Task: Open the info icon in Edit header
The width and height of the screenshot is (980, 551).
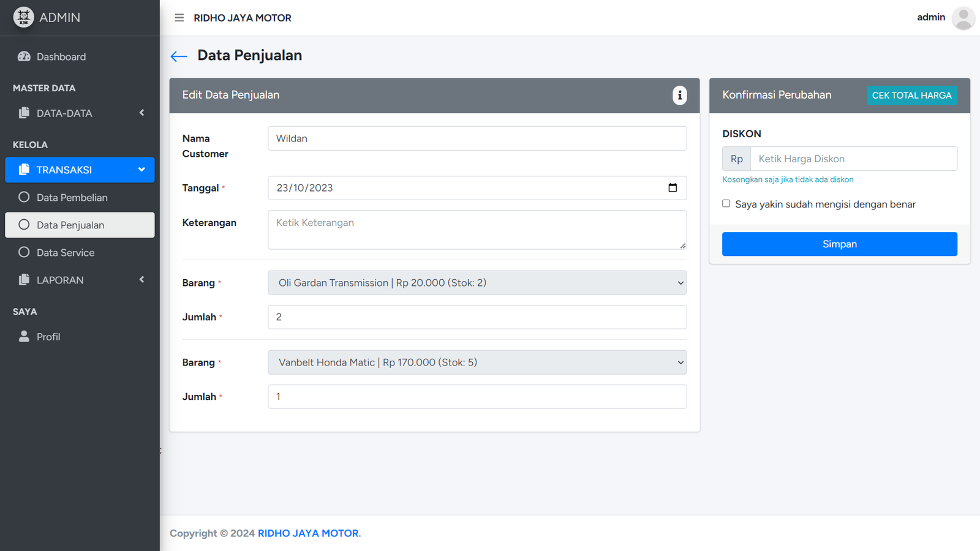Action: tap(679, 96)
